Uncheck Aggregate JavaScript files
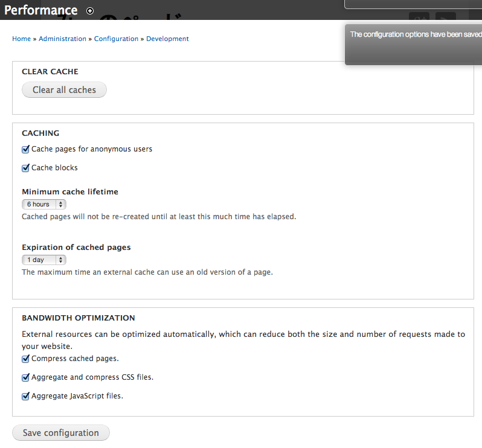This screenshot has width=482, height=448. click(x=26, y=397)
